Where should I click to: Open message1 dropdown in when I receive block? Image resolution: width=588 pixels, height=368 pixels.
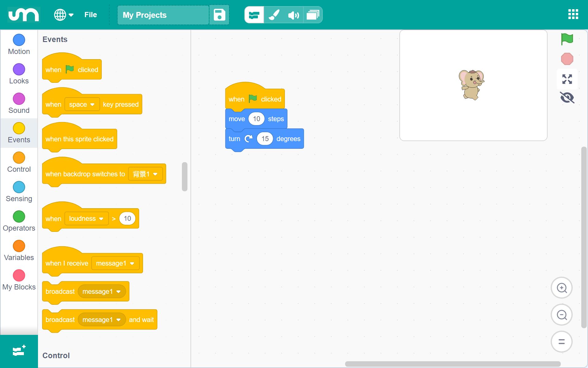[115, 263]
